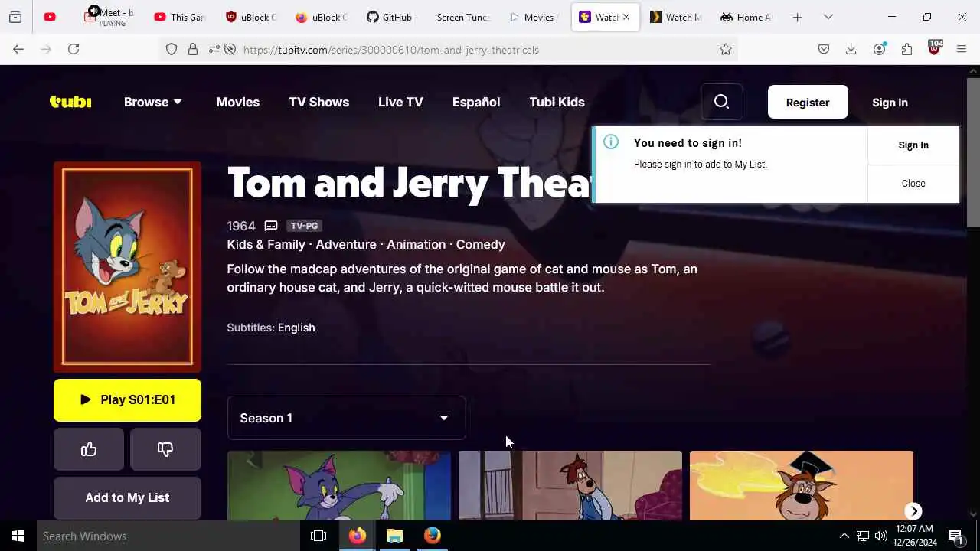Click the Animation genre link
980x551 pixels.
coord(416,244)
